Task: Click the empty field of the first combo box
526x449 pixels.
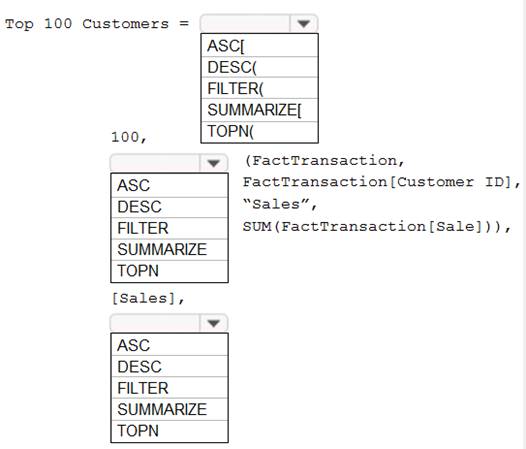Action: (x=245, y=23)
